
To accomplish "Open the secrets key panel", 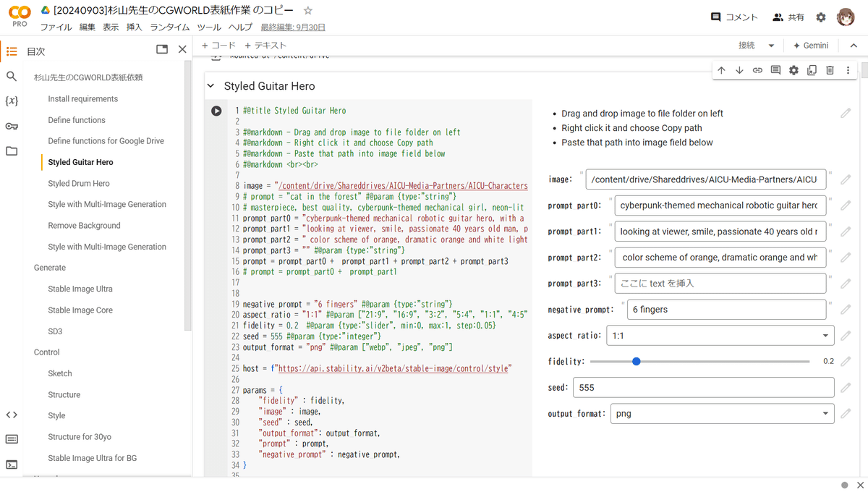I will 12,127.
